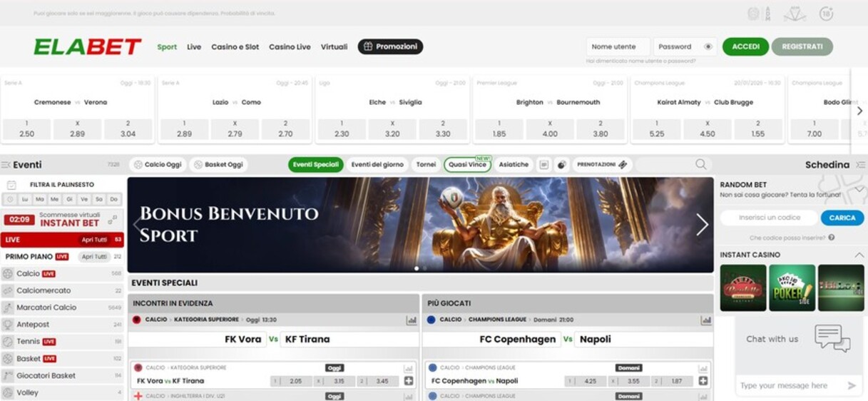Expand Primo Piano with Apri Tutti
This screenshot has width=868, height=401.
[94, 257]
